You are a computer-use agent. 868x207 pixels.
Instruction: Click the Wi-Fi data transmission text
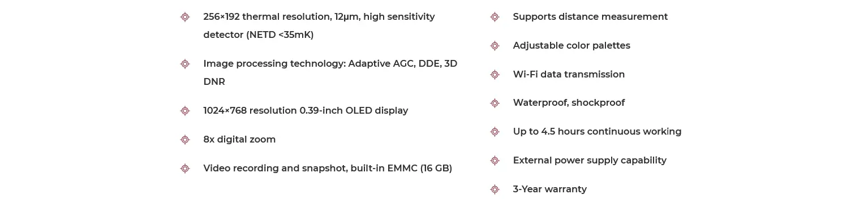click(x=569, y=75)
